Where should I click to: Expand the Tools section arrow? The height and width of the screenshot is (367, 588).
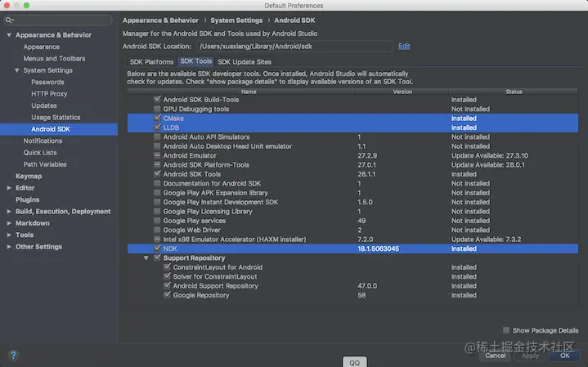[9, 235]
